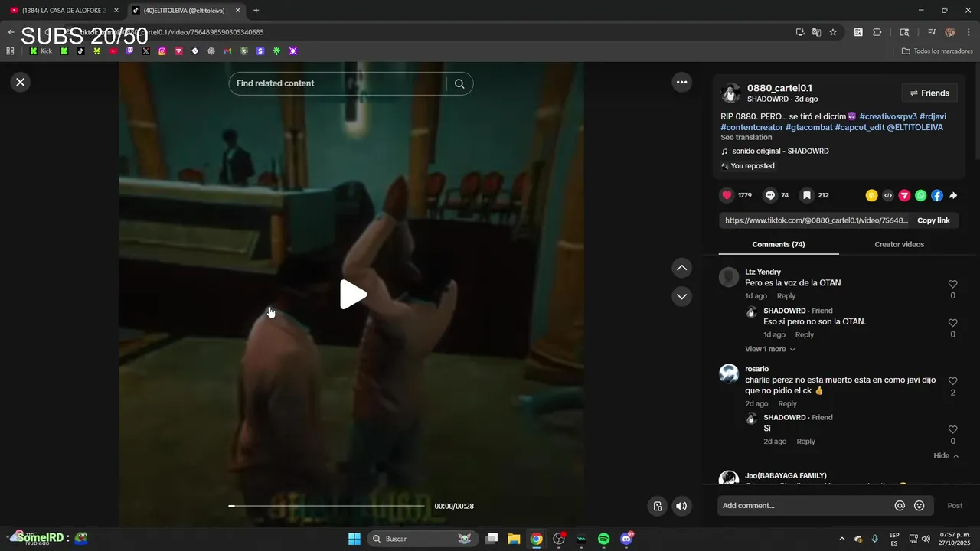This screenshot has height=551, width=980.
Task: Like Ltz Yendry's comment
Action: [x=952, y=284]
